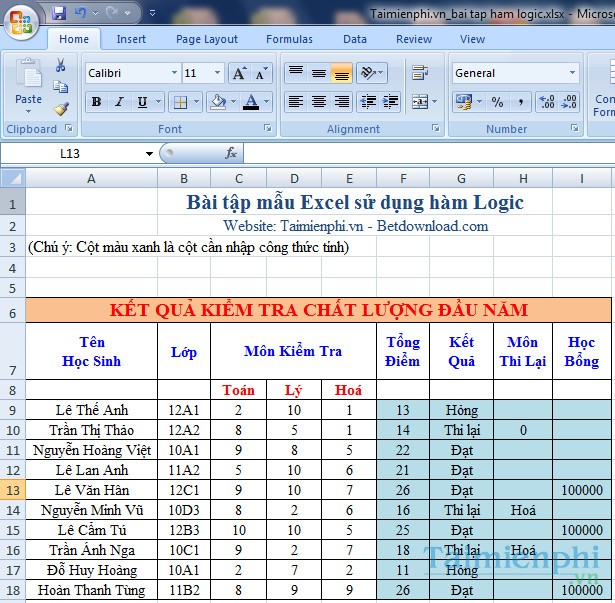Screen dimensions: 615x603
Task: Increase indent in cell
Action: 390,102
